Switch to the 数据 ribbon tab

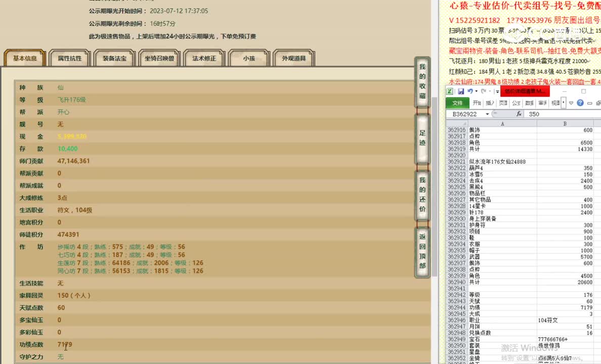pyautogui.click(x=529, y=103)
